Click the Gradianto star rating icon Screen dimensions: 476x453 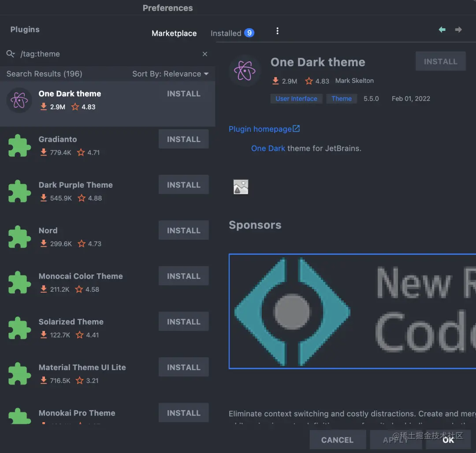point(81,152)
